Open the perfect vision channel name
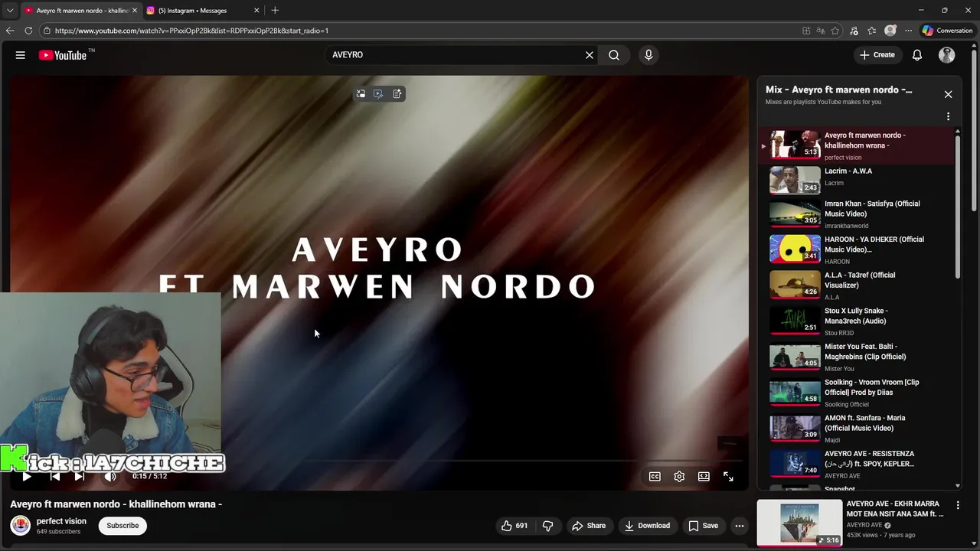 [x=61, y=521]
